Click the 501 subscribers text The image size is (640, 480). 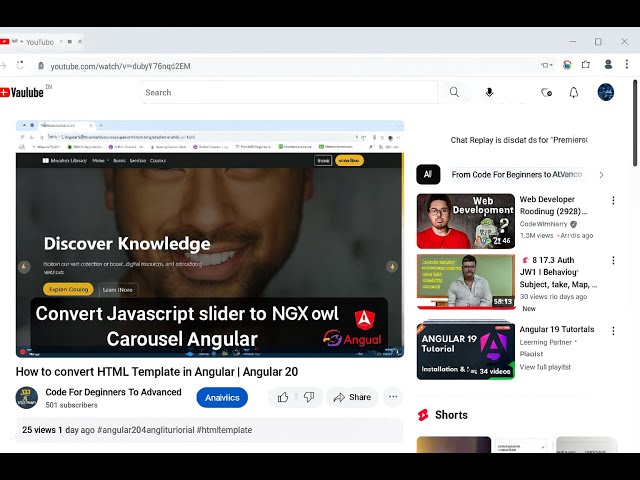point(71,405)
